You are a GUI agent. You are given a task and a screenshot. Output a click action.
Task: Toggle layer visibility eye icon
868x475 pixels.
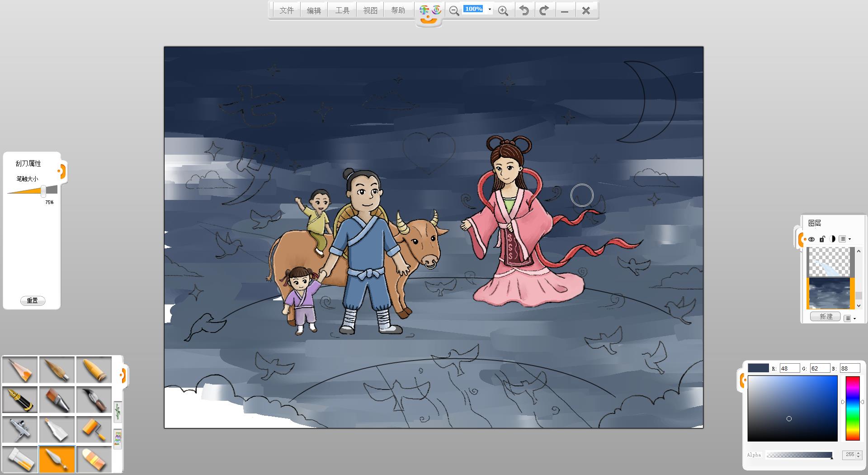[x=811, y=239]
